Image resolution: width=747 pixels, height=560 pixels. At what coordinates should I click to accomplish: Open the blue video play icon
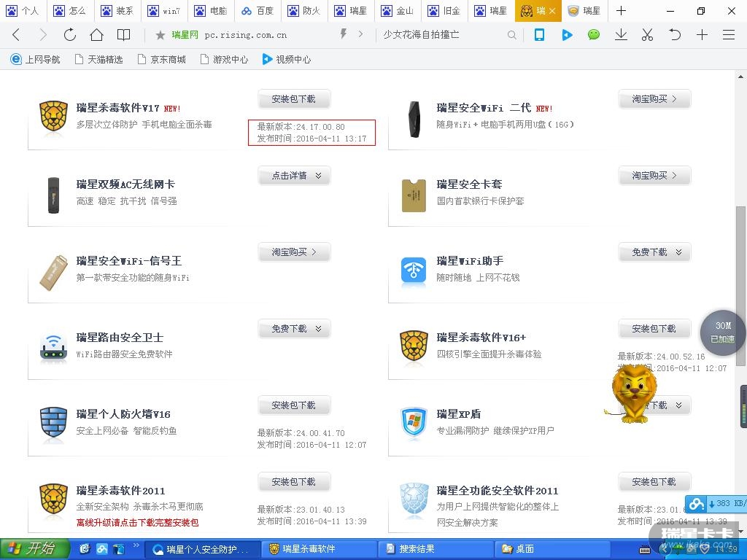click(x=567, y=35)
